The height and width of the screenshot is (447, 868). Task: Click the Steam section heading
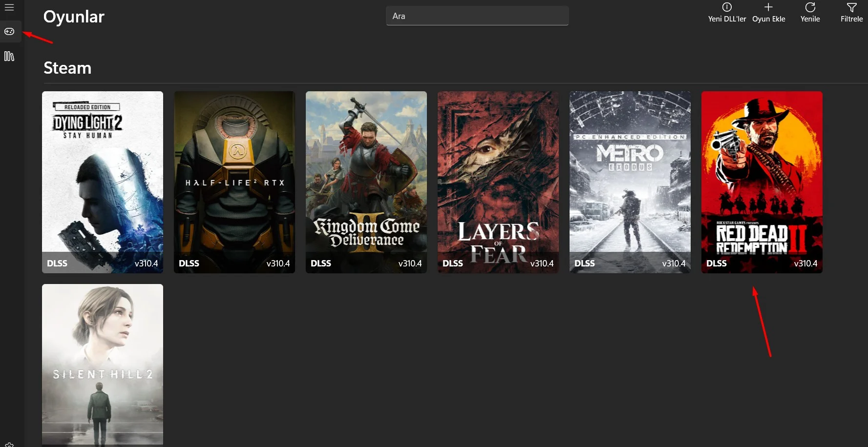(67, 68)
